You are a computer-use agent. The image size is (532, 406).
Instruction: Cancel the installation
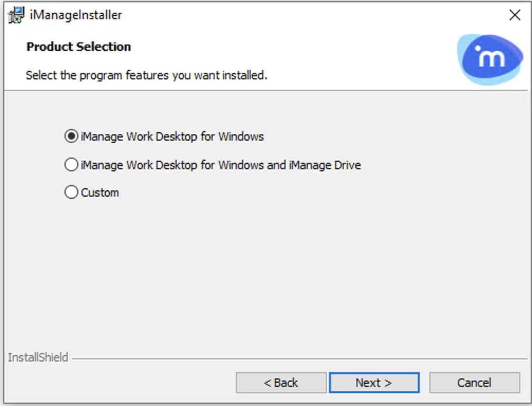point(474,383)
